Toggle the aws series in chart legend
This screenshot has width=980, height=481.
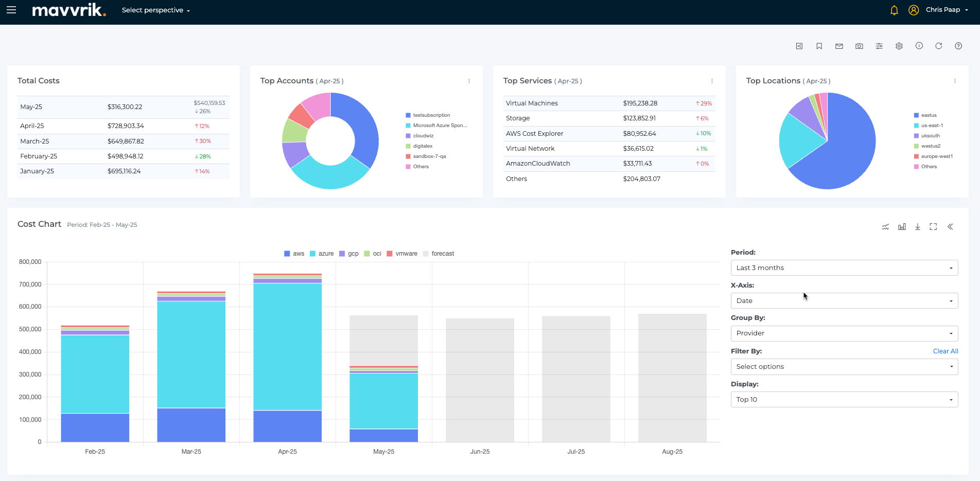tap(294, 254)
